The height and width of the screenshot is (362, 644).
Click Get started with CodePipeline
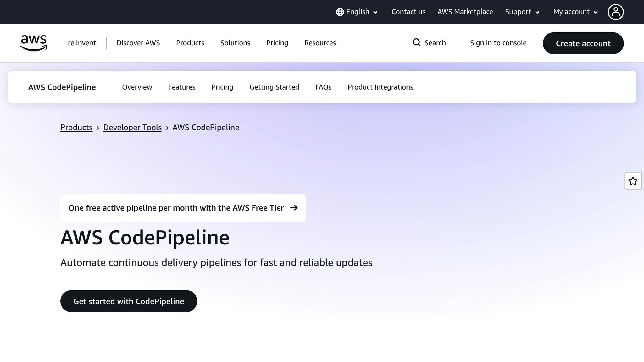129,301
